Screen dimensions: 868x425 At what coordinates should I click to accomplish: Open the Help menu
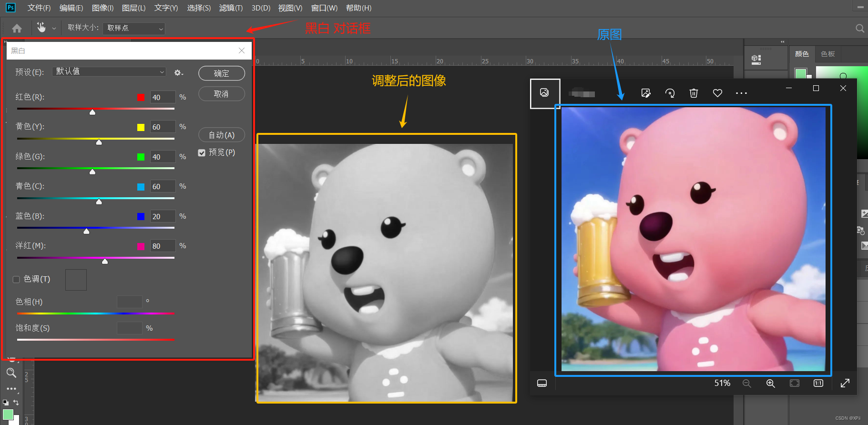click(x=358, y=8)
